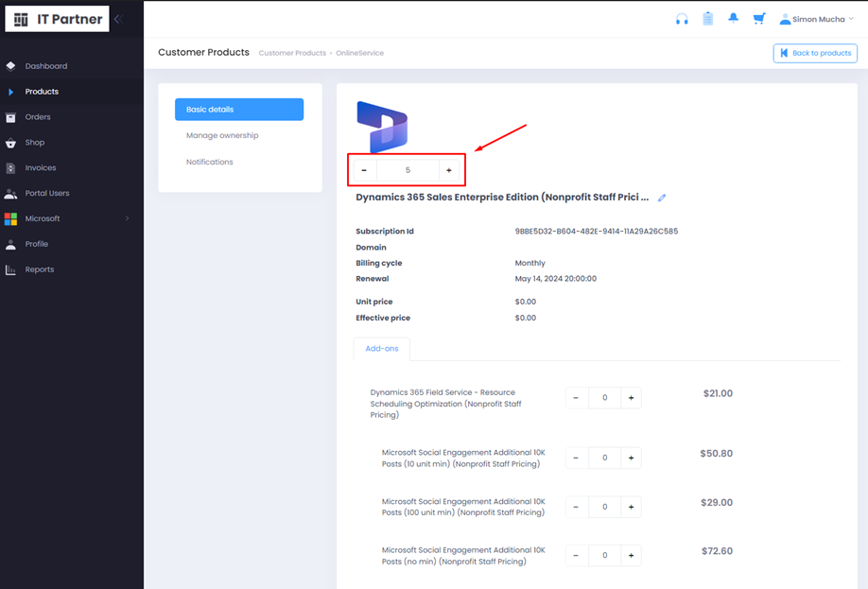Click the IT Partner logo

point(57,19)
